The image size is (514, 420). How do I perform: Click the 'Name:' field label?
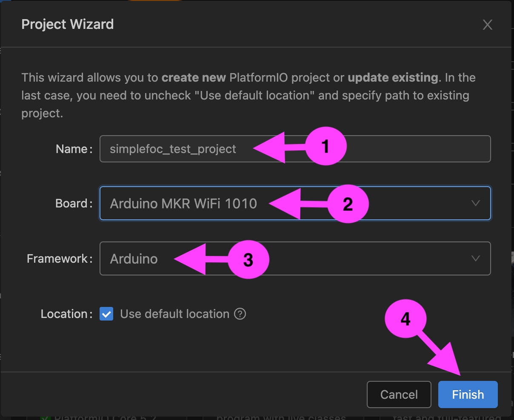pos(74,149)
